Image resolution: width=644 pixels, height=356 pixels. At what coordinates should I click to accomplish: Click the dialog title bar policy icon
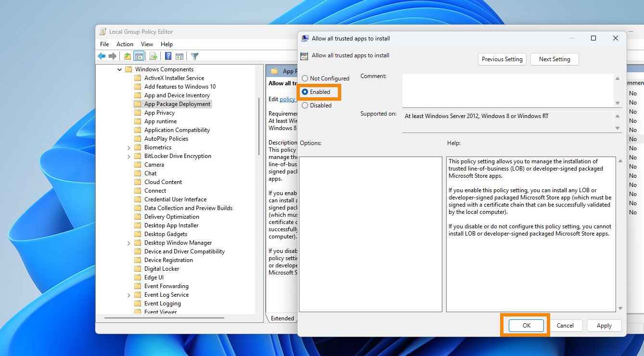point(305,39)
